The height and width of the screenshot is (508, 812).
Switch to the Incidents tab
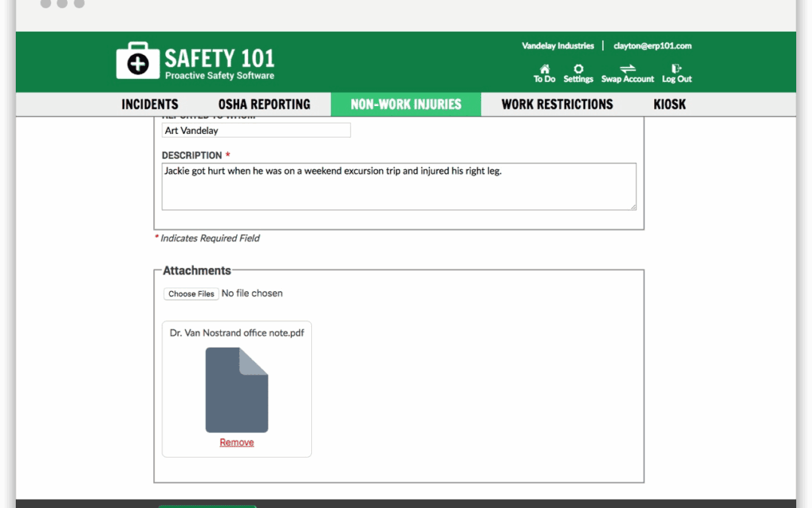click(150, 105)
